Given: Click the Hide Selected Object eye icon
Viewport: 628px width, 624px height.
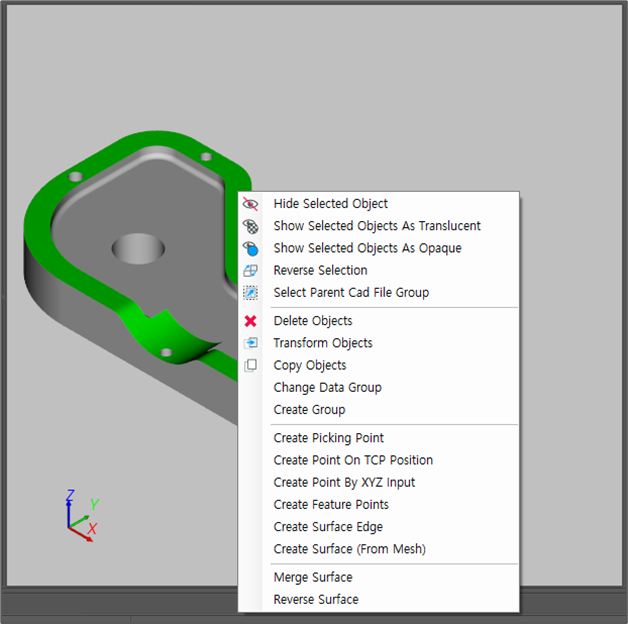Looking at the screenshot, I should (251, 204).
